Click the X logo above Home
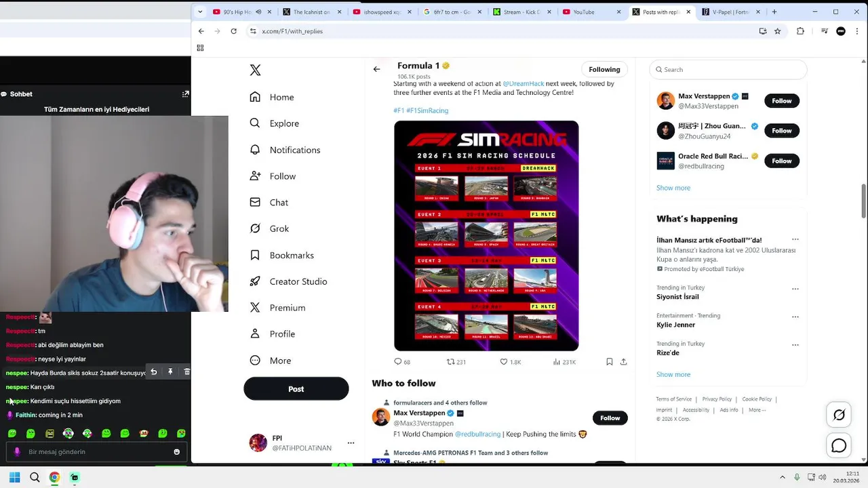 255,70
